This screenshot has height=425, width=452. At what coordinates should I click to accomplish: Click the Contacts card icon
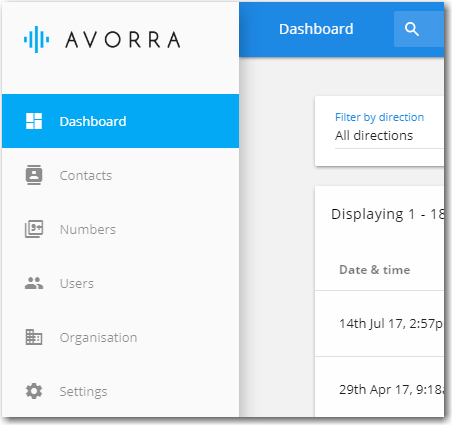point(34,175)
